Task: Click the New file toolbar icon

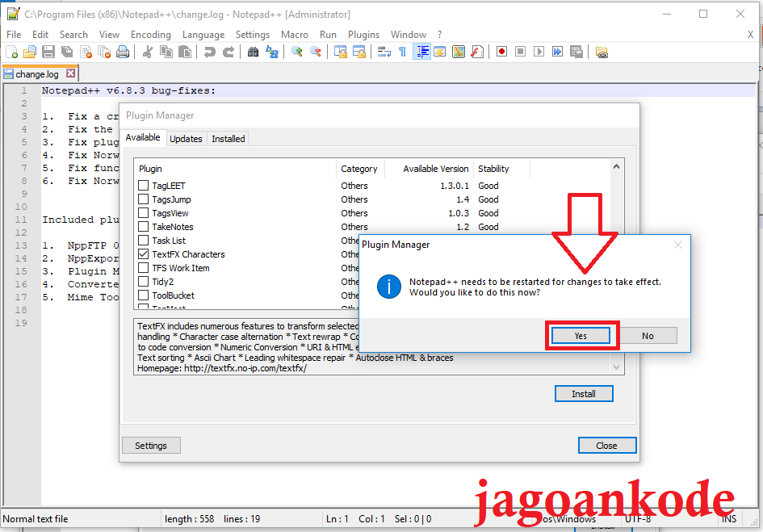Action: click(11, 52)
